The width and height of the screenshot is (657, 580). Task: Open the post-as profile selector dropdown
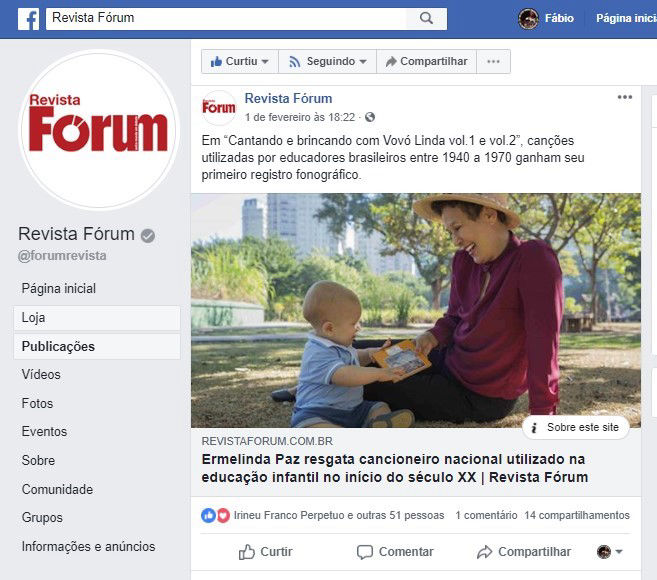coord(610,552)
